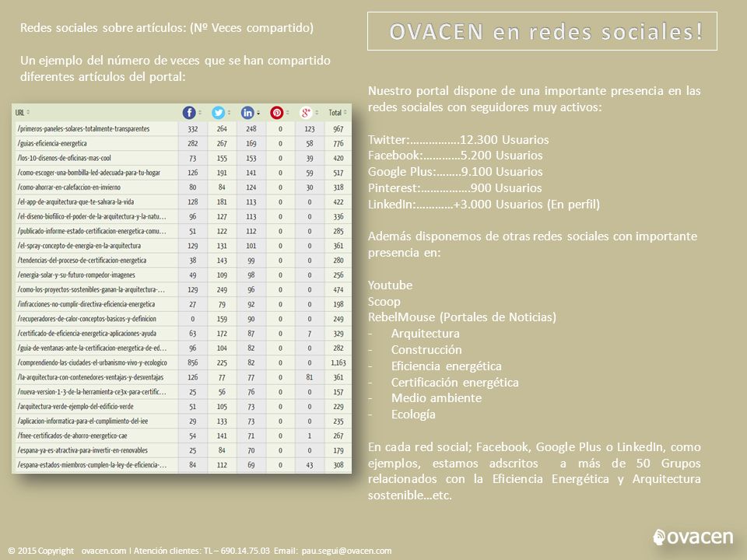Screen dimensions: 747x560
Task: Select '/fnee-certificados-de-ahorro-energetico-cae' URL
Action: (72, 436)
